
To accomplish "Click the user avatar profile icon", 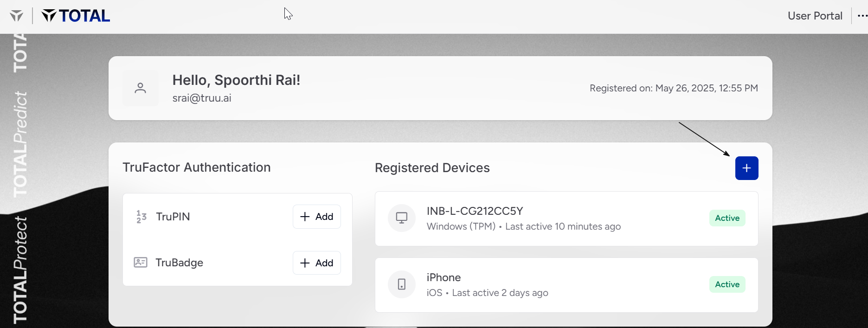I will 141,88.
